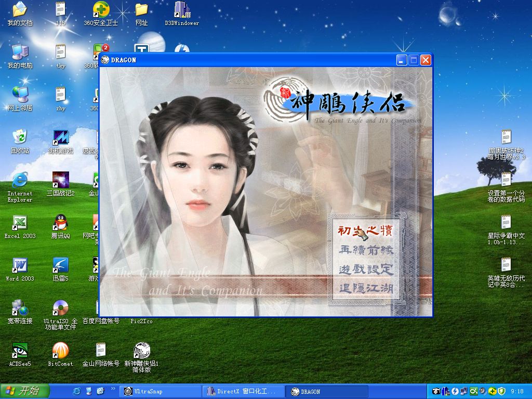Select the 设置第一个分卷的数据代码 file icon
This screenshot has width=532, height=399.
[x=506, y=187]
